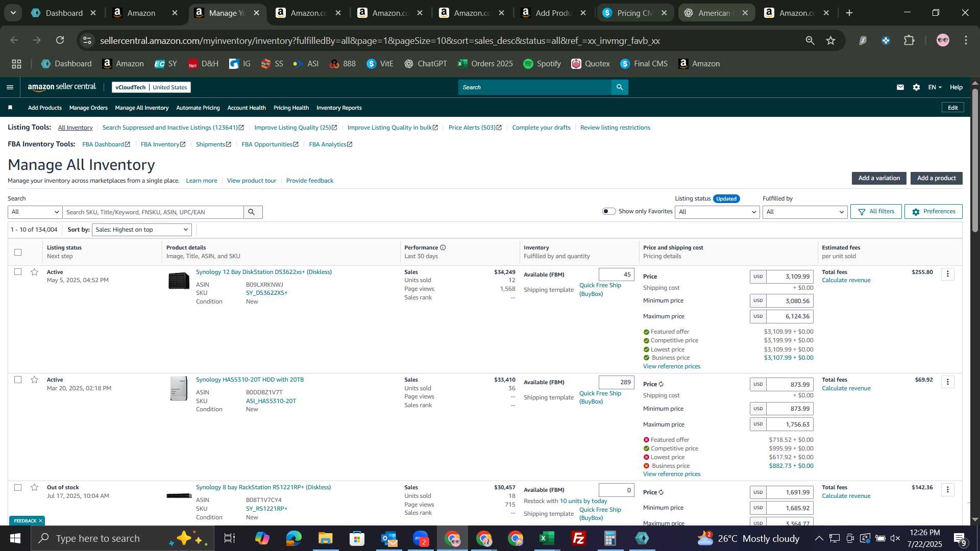Image resolution: width=980 pixels, height=551 pixels.
Task: Click the DS3622xs+ price field 3,109.99
Action: 790,277
